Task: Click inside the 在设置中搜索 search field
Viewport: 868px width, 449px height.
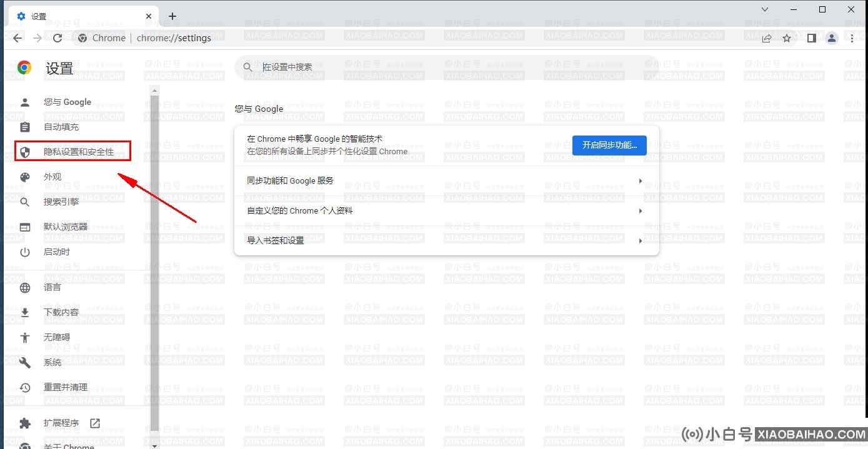Action: pos(446,67)
